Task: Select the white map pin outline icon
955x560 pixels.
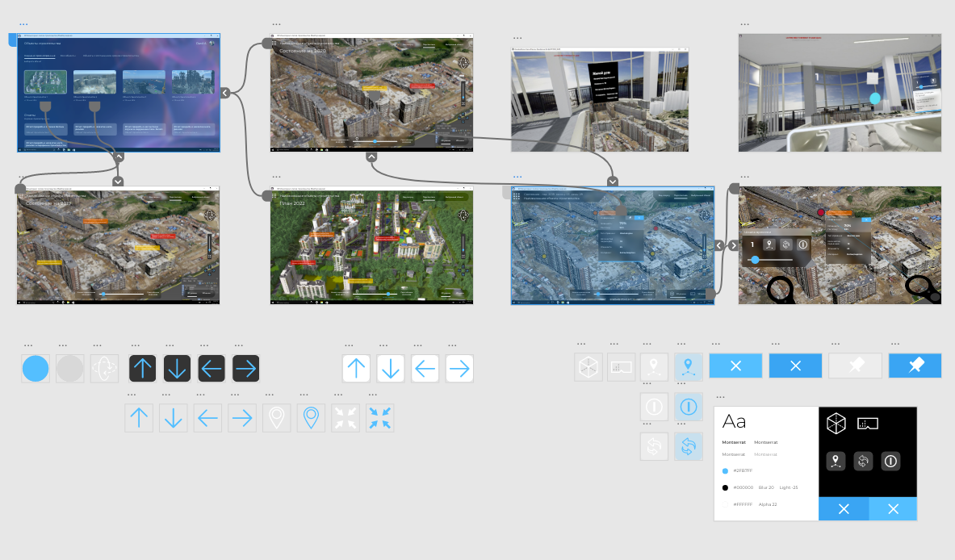Action: pyautogui.click(x=277, y=418)
